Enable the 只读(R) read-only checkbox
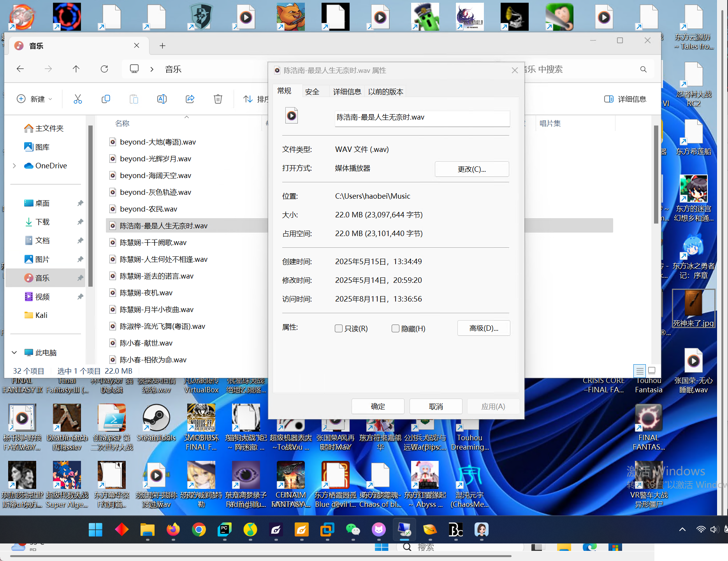 pos(339,328)
